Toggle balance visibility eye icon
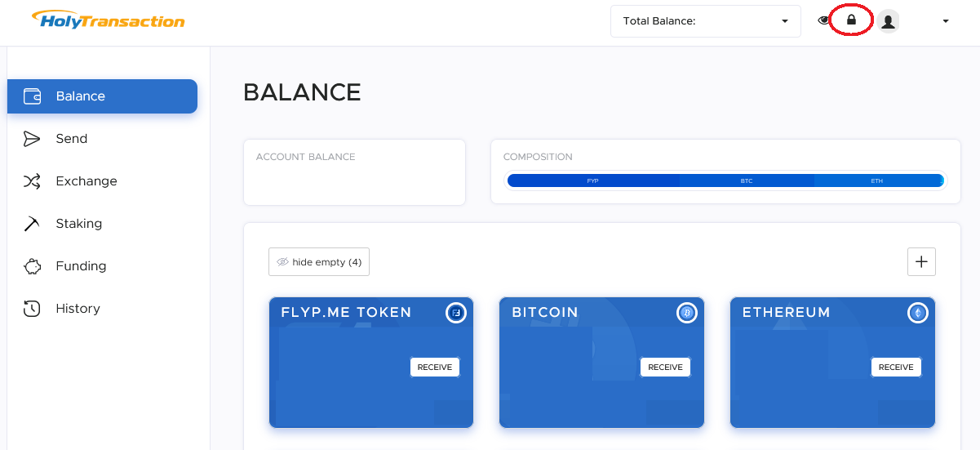 click(823, 20)
